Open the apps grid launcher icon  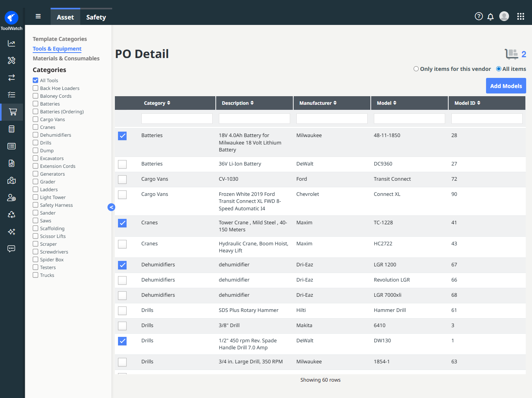point(520,16)
